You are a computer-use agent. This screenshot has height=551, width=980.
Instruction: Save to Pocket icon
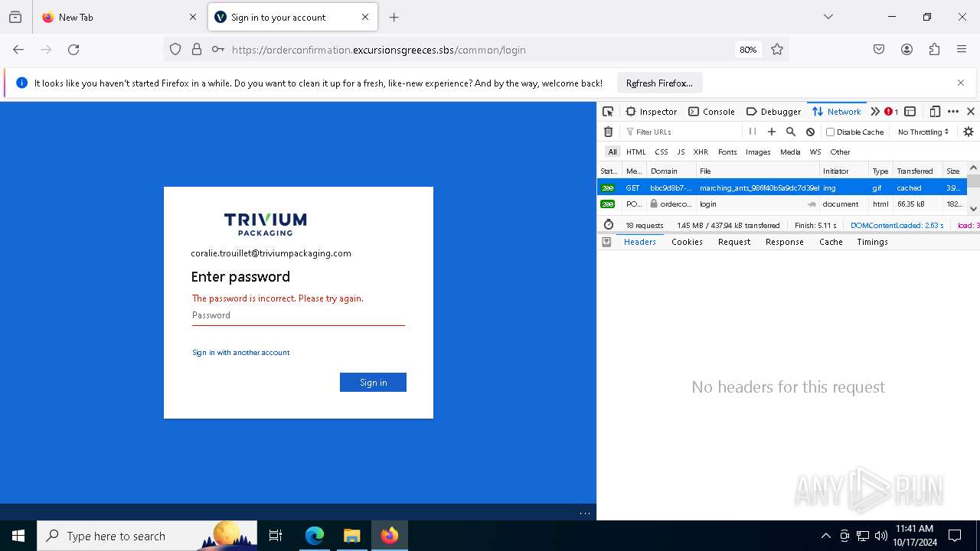[879, 50]
